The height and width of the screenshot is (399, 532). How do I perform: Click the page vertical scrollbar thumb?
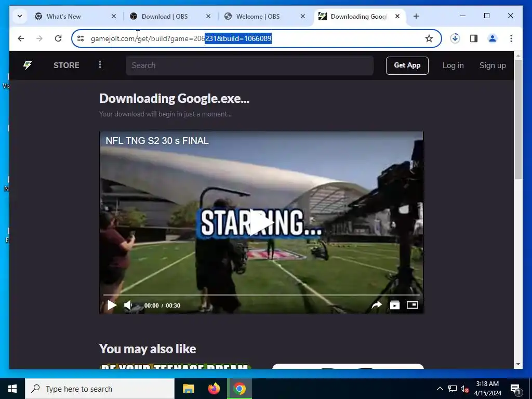tap(518, 119)
